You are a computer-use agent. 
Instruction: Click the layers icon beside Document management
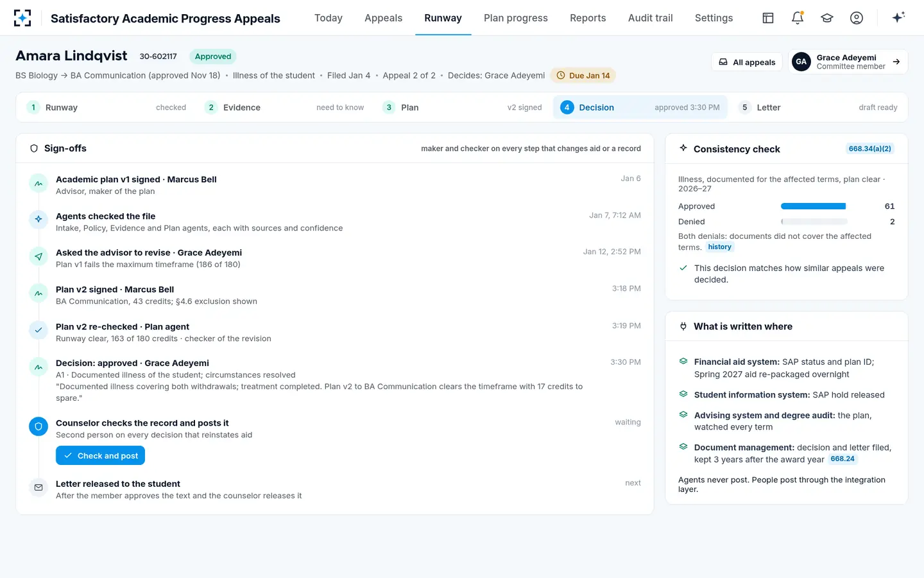point(683,447)
